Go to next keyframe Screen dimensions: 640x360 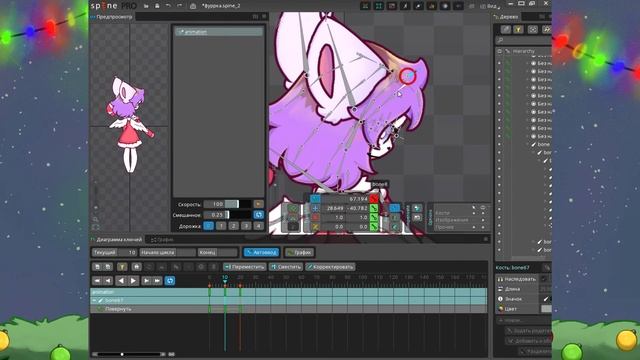point(146,281)
